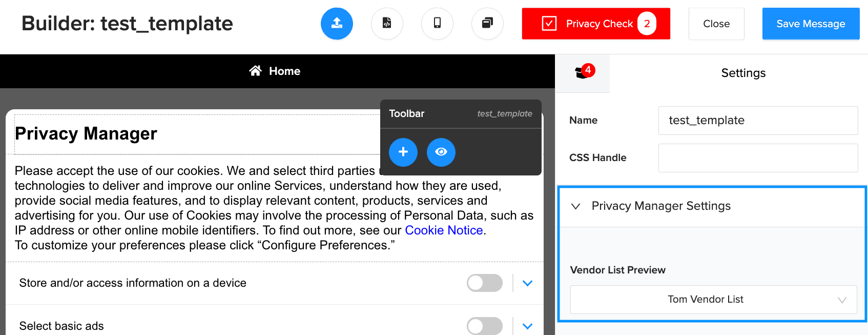Open the Cookie Notice link

point(444,230)
